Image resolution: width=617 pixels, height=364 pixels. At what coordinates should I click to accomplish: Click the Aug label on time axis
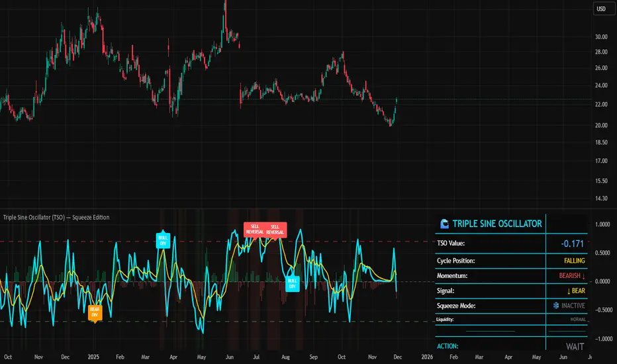[x=286, y=357]
